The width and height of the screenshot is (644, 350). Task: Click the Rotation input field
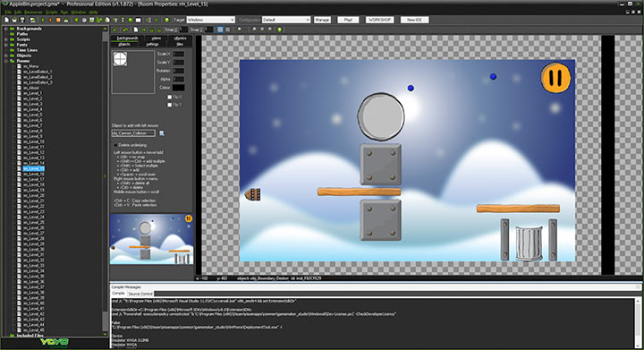pyautogui.click(x=178, y=71)
